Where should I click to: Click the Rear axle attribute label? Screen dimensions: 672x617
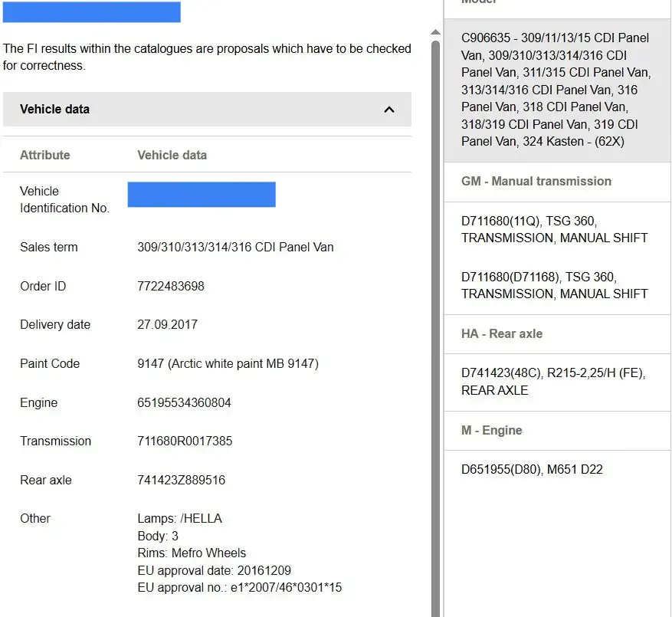(46, 480)
